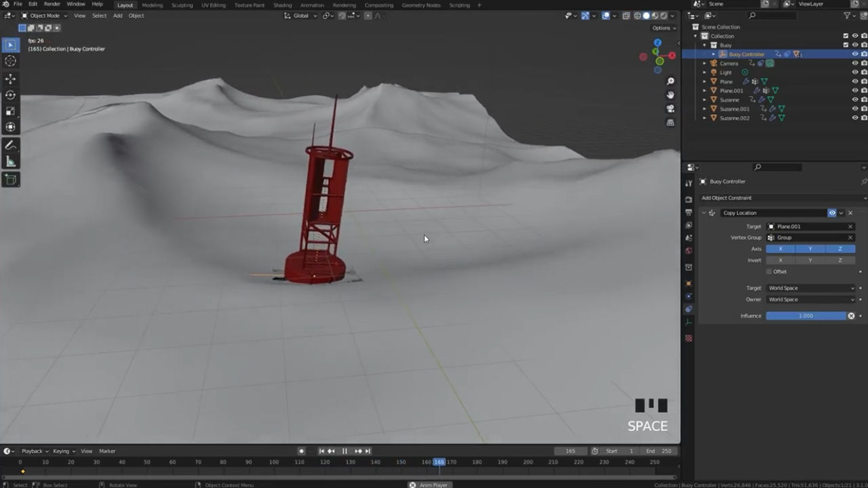Screen dimensions: 868x488
Task: Select wireframe viewport shading mode
Action: coord(637,16)
